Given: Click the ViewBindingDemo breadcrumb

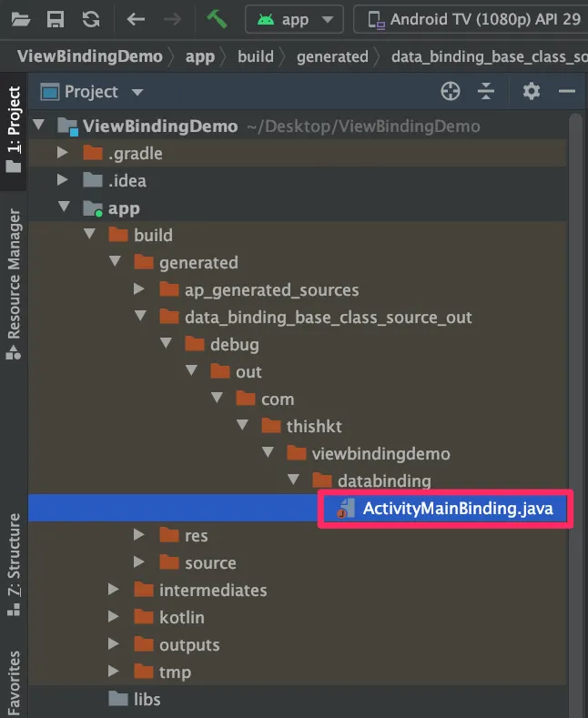Looking at the screenshot, I should (x=90, y=56).
